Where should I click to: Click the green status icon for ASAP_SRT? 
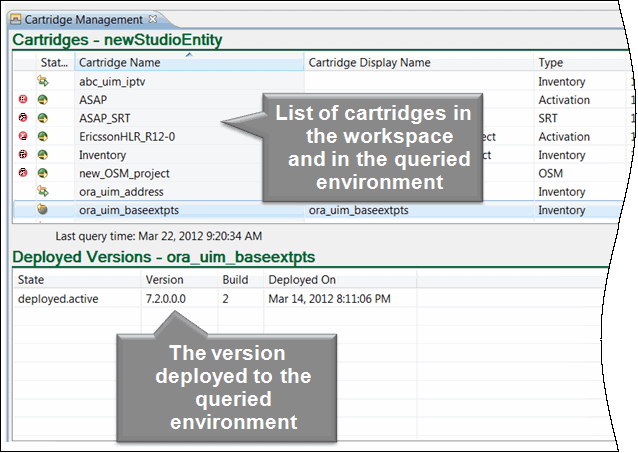(x=43, y=118)
